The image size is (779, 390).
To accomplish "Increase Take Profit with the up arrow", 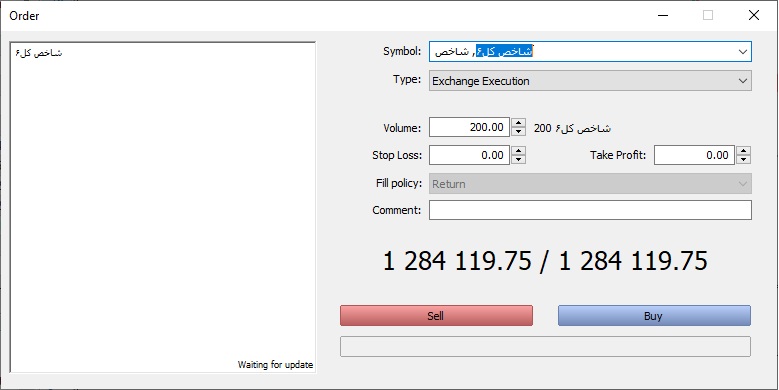I will tap(743, 151).
